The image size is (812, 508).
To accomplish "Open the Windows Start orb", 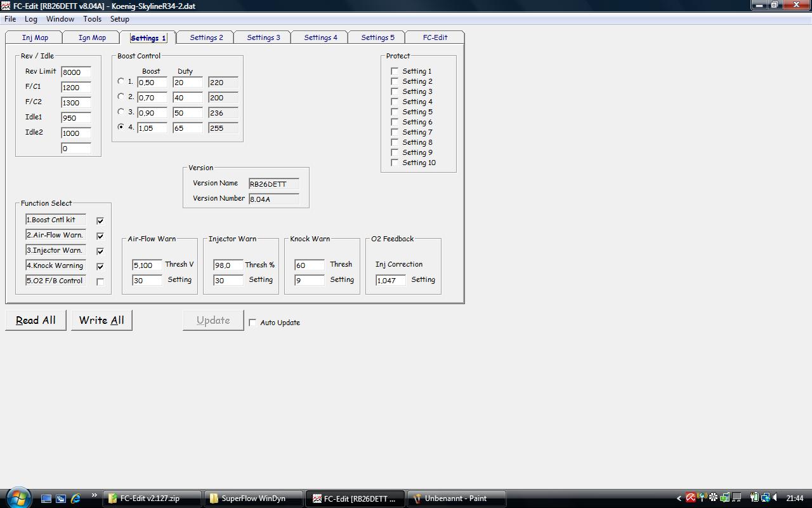I will tap(18, 497).
